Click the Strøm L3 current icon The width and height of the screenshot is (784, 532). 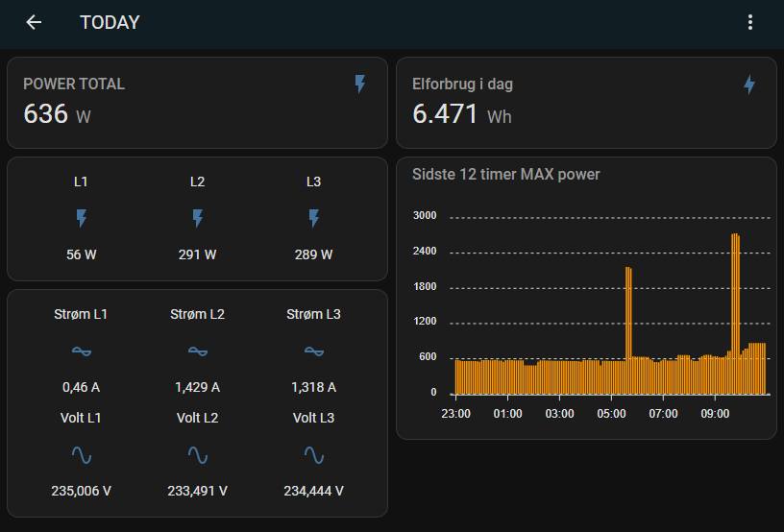point(313,351)
